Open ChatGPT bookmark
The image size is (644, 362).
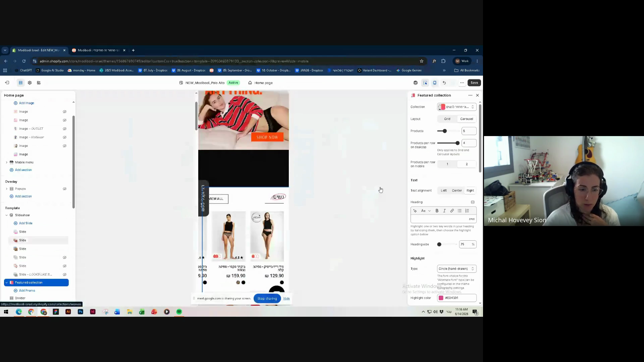[x=23, y=70]
